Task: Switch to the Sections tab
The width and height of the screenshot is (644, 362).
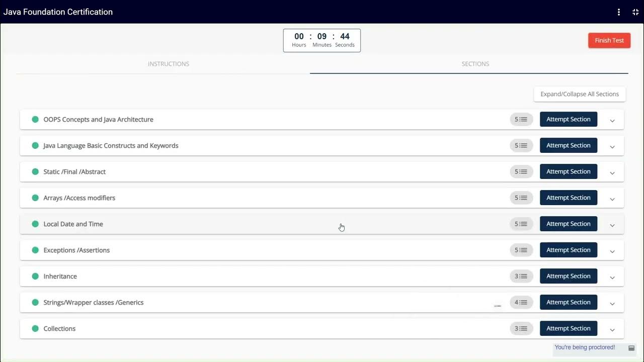Action: tap(475, 64)
